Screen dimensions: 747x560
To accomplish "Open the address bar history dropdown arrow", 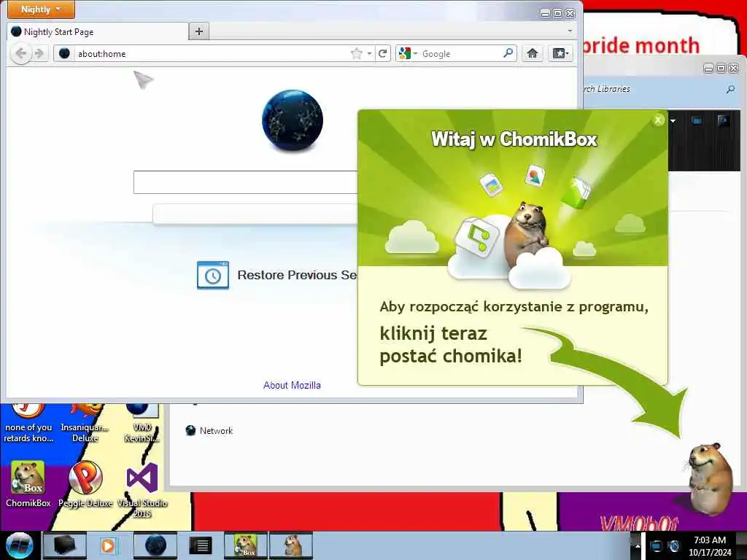I will pos(369,54).
